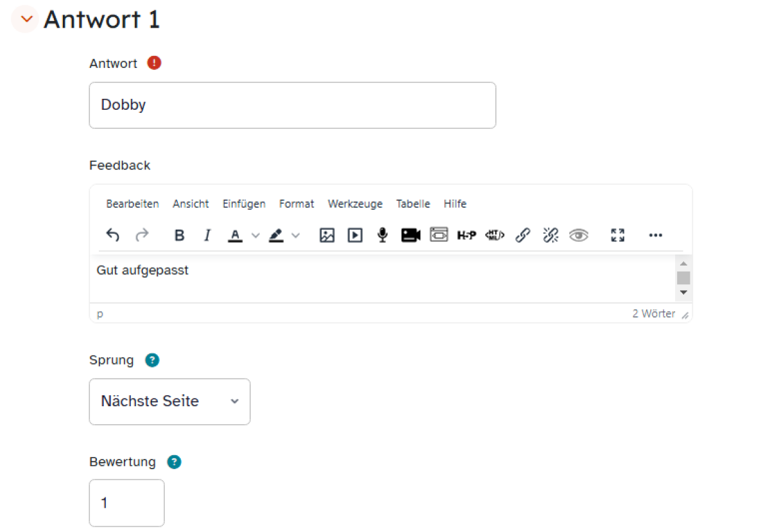The height and width of the screenshot is (532, 770).
Task: Toggle italic formatting in editor
Action: (x=207, y=236)
